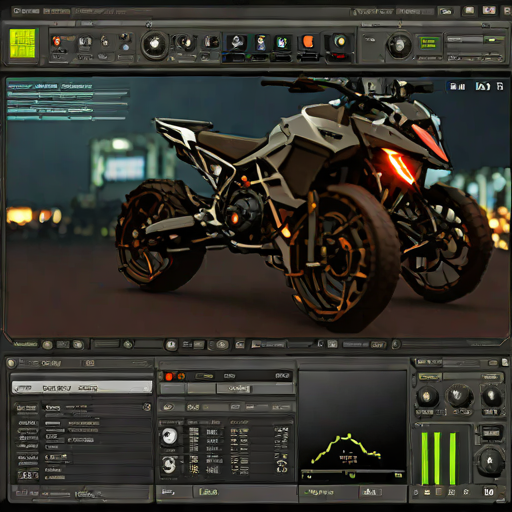Click the round dial icon in the top-right panel
The width and height of the screenshot is (512, 512).
point(400,45)
